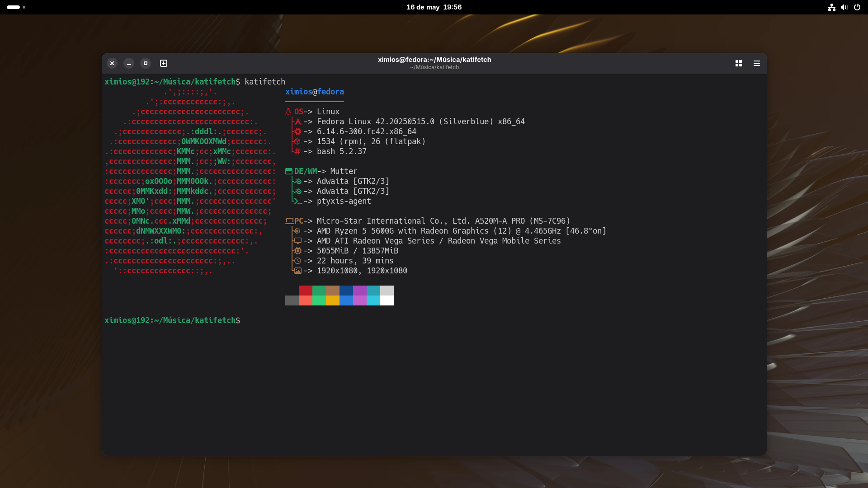The width and height of the screenshot is (868, 488).
Task: Click the subtitle ~/Música/katifetch under the window title
Action: pyautogui.click(x=434, y=67)
